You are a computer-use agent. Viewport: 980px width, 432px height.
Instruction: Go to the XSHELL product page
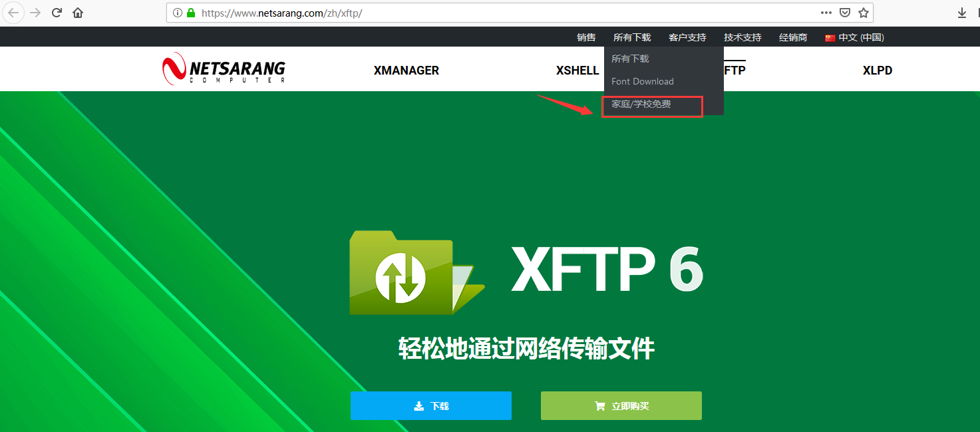(577, 71)
